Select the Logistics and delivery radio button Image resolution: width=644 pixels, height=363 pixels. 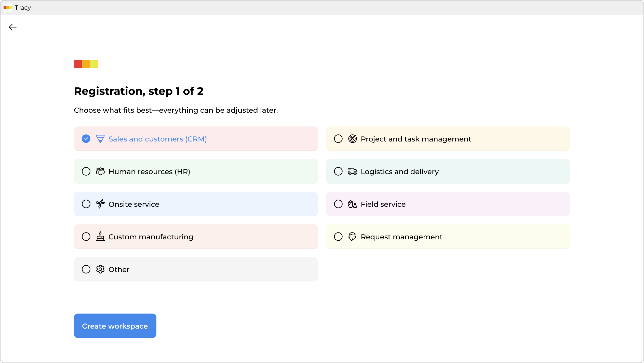(x=338, y=172)
